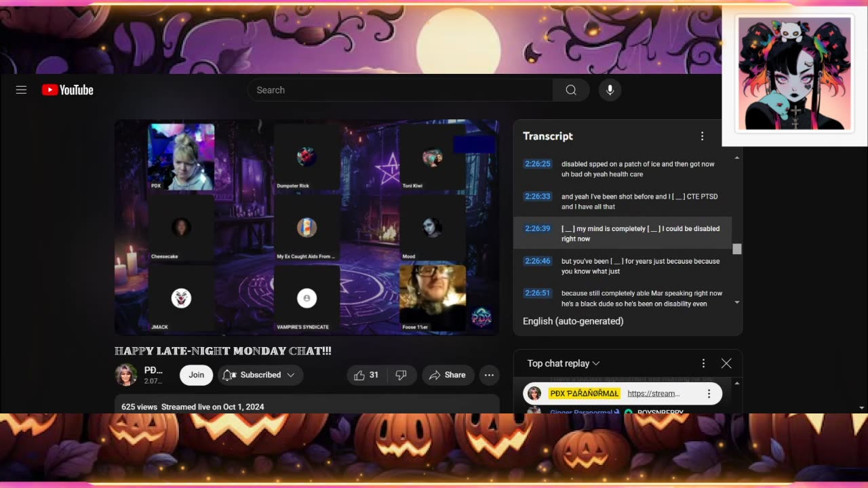868x488 pixels.
Task: Open the pinned https://stream... link
Action: click(654, 394)
